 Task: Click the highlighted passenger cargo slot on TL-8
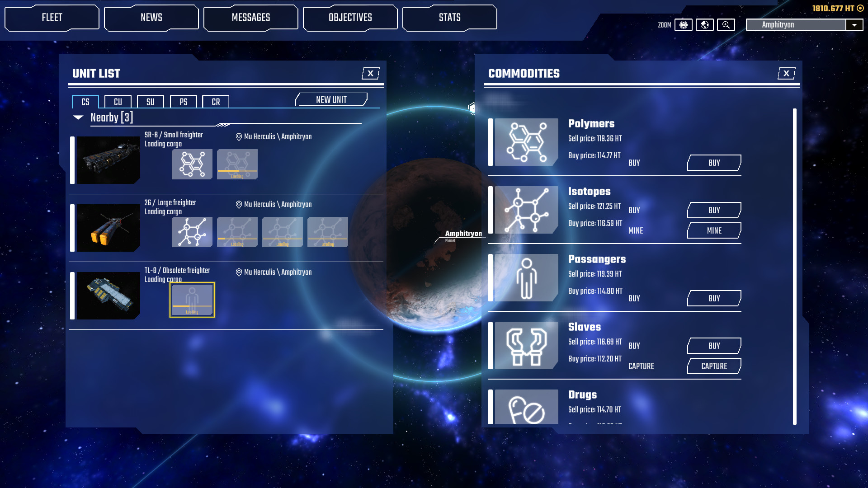[x=192, y=300]
